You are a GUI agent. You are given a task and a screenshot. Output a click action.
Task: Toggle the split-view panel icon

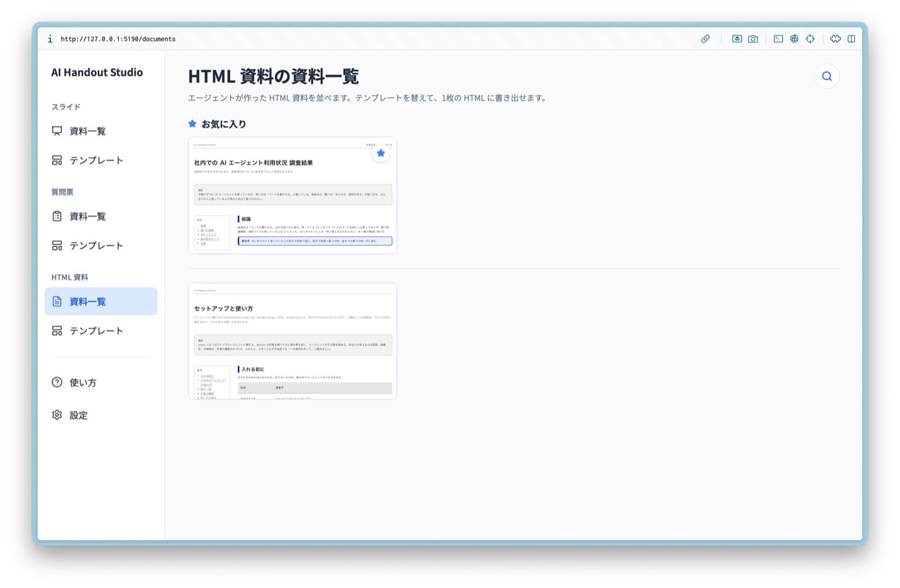(852, 39)
